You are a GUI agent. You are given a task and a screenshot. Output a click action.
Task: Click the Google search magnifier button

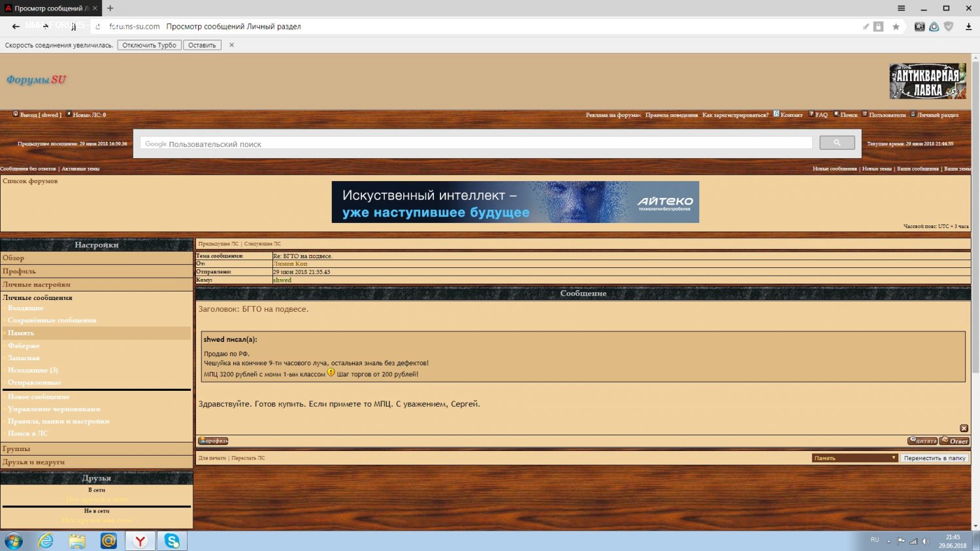[837, 142]
